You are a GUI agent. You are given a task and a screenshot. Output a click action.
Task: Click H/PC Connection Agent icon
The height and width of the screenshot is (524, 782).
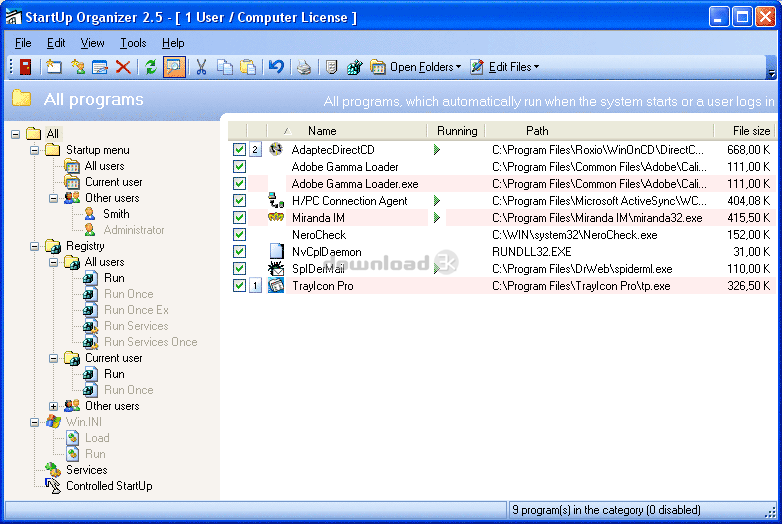[276, 200]
